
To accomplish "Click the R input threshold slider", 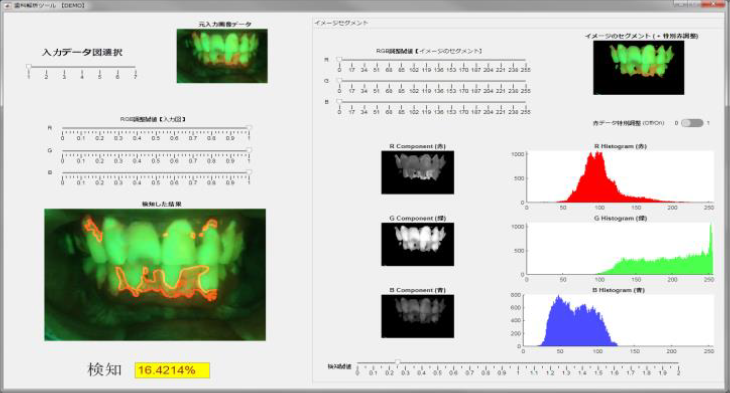I will click(155, 128).
